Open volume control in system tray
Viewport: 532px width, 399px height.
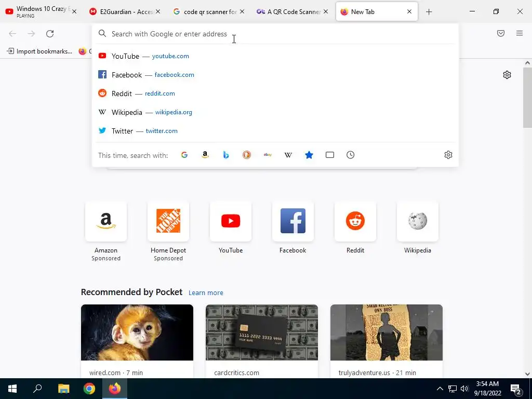click(464, 389)
